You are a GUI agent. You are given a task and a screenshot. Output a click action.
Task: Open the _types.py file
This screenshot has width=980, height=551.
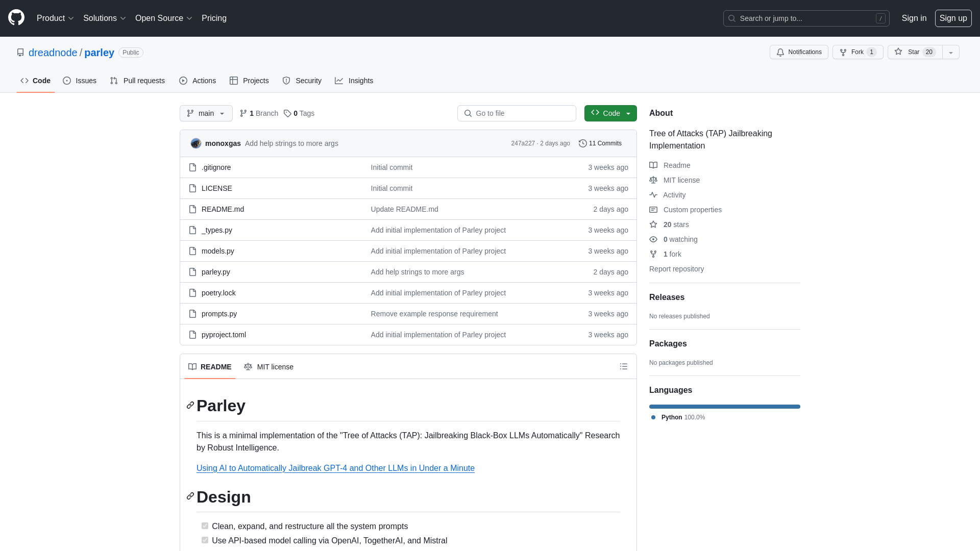coord(217,230)
